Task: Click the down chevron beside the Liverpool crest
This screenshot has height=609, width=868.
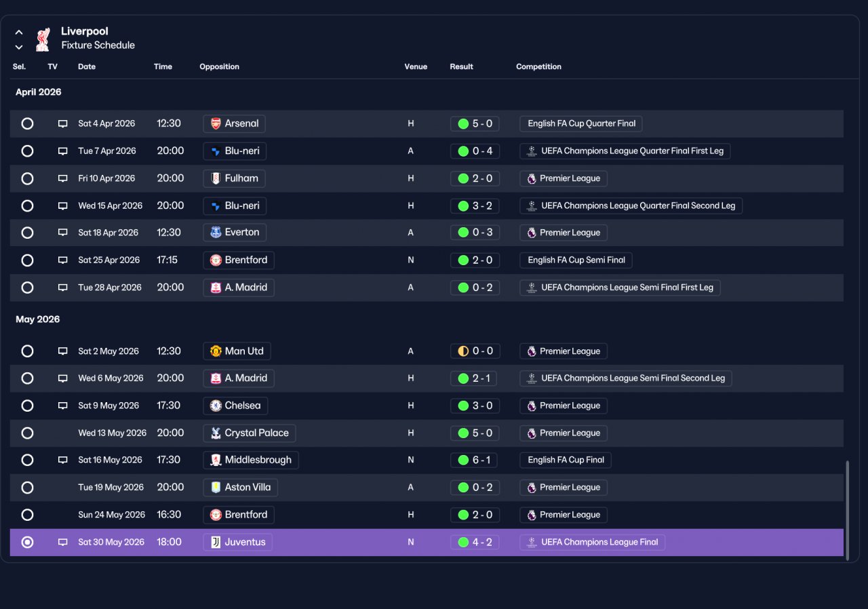Action: [x=19, y=47]
